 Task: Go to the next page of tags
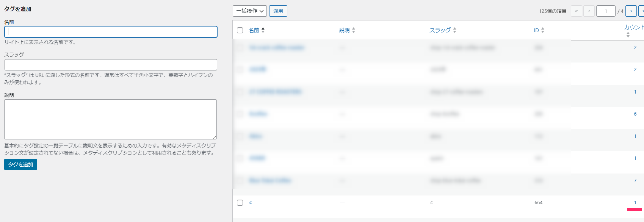631,11
